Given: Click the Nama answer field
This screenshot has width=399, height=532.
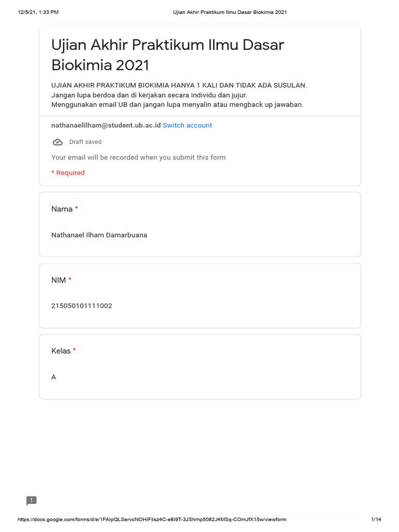Looking at the screenshot, I should click(x=99, y=235).
